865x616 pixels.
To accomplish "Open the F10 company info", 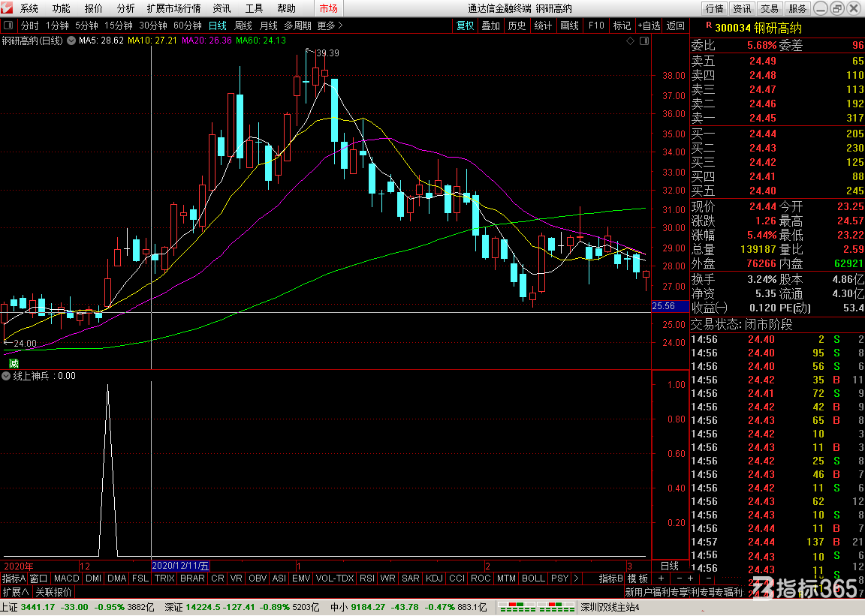I will (596, 26).
